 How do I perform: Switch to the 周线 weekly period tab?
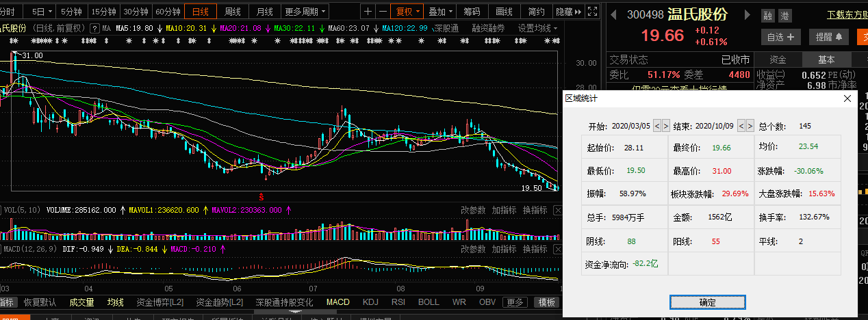[x=233, y=12]
